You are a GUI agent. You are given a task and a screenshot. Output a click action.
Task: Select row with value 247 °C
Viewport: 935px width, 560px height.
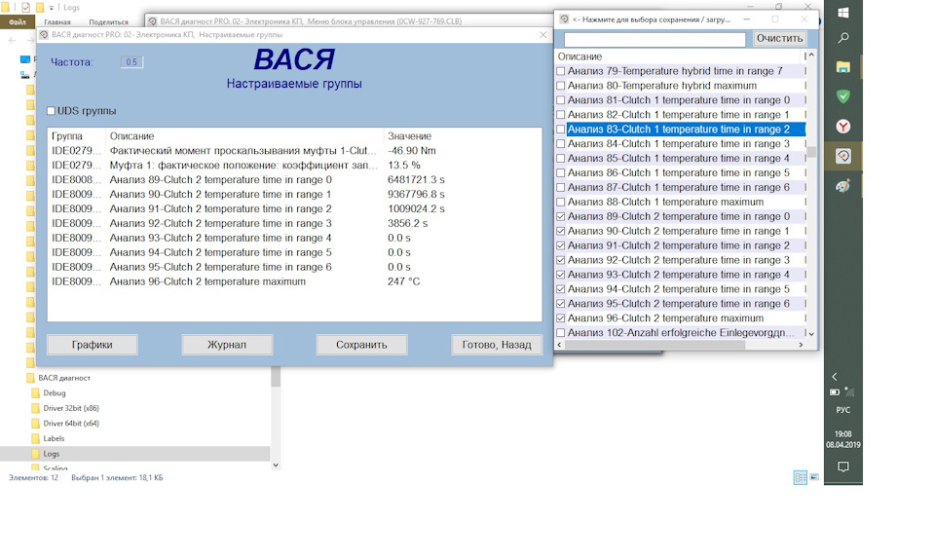point(294,281)
